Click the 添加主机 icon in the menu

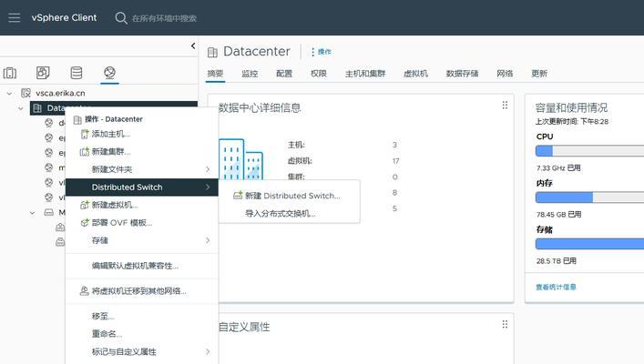[x=85, y=134]
